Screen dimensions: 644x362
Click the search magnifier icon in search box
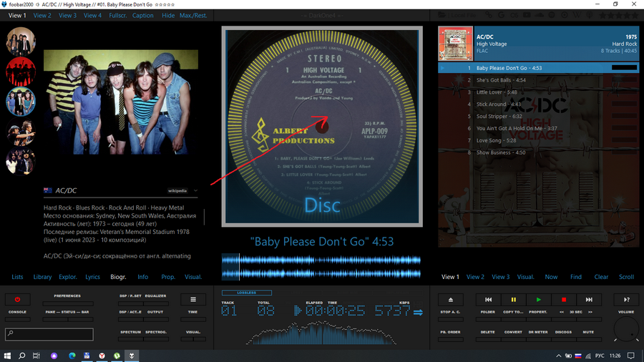11,333
